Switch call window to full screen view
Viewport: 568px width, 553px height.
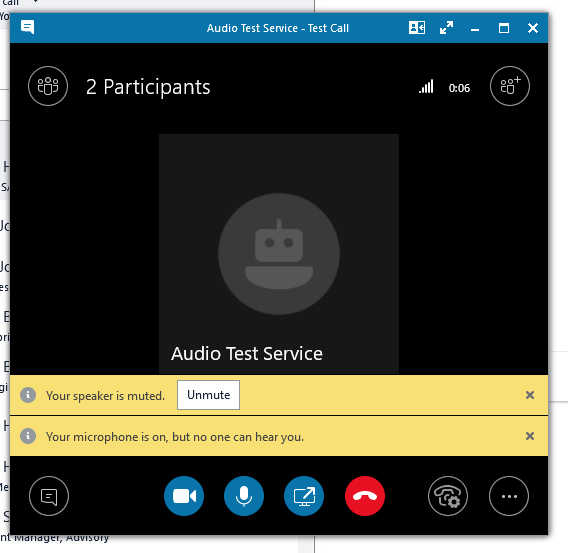tap(446, 28)
